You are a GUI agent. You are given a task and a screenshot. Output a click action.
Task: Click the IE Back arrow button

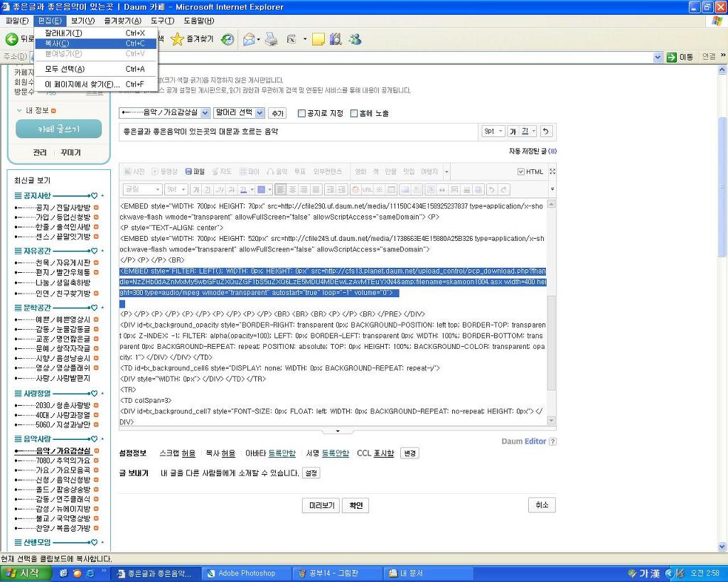click(12, 39)
